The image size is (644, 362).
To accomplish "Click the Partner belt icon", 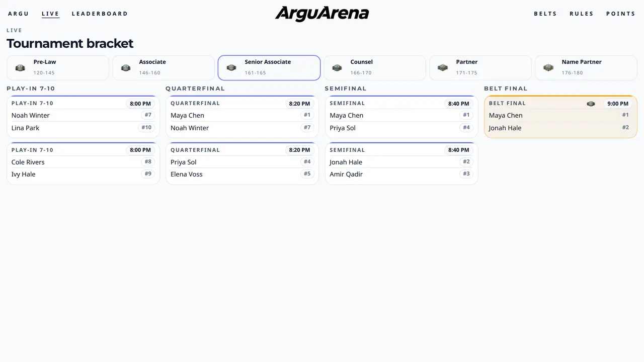I will click(443, 68).
